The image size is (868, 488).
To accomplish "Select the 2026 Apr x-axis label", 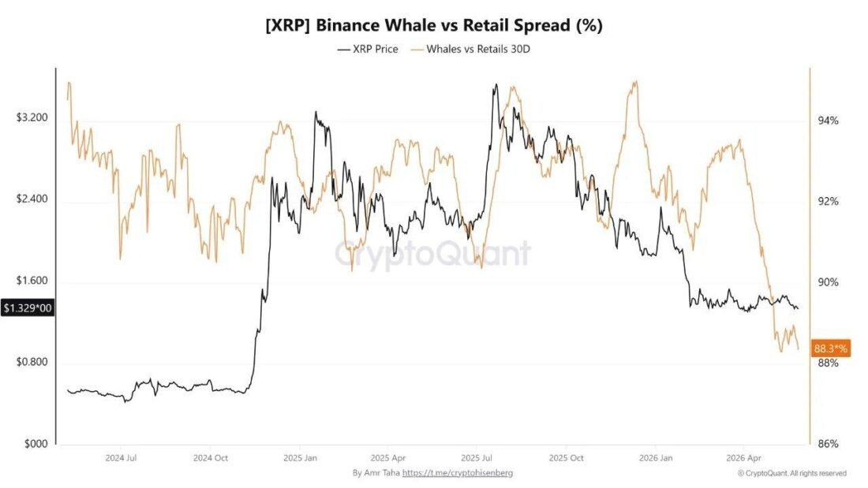I will tap(743, 458).
